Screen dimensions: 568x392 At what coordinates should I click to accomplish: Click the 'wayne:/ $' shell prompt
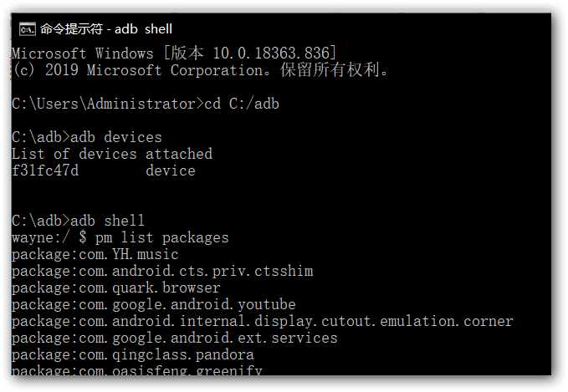click(49, 238)
